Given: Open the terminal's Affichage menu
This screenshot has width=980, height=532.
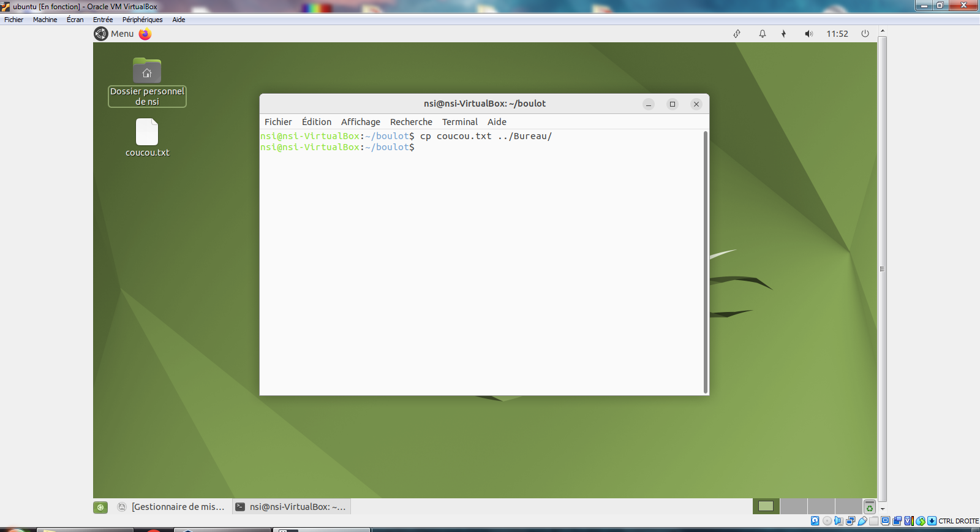Looking at the screenshot, I should click(x=360, y=122).
